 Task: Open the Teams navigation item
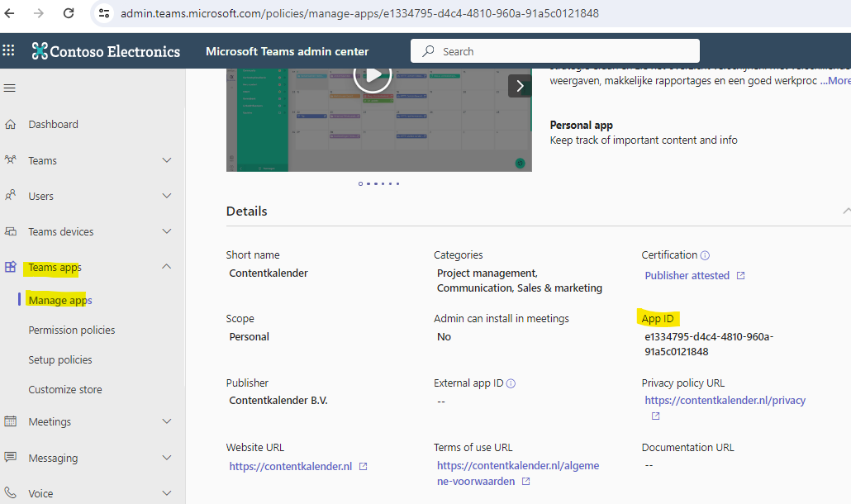pos(42,160)
